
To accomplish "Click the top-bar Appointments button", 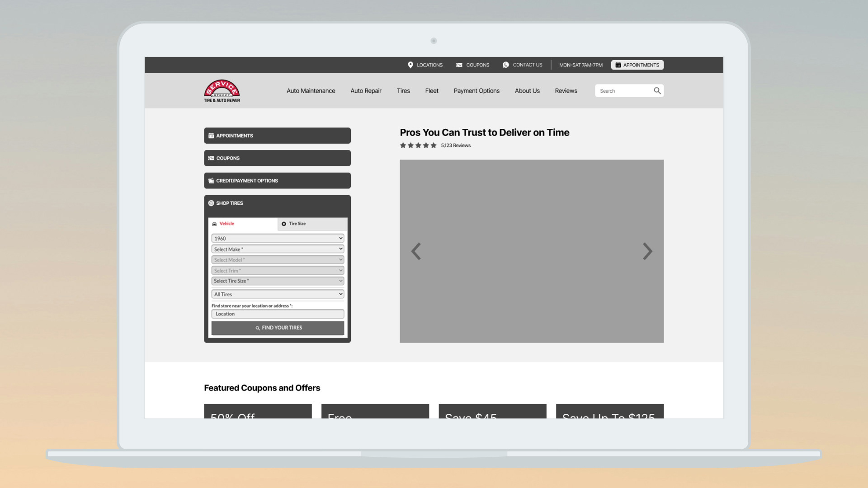I will 637,65.
